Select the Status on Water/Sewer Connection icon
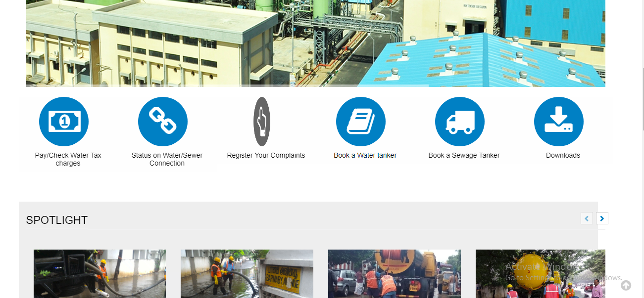 coord(163,121)
